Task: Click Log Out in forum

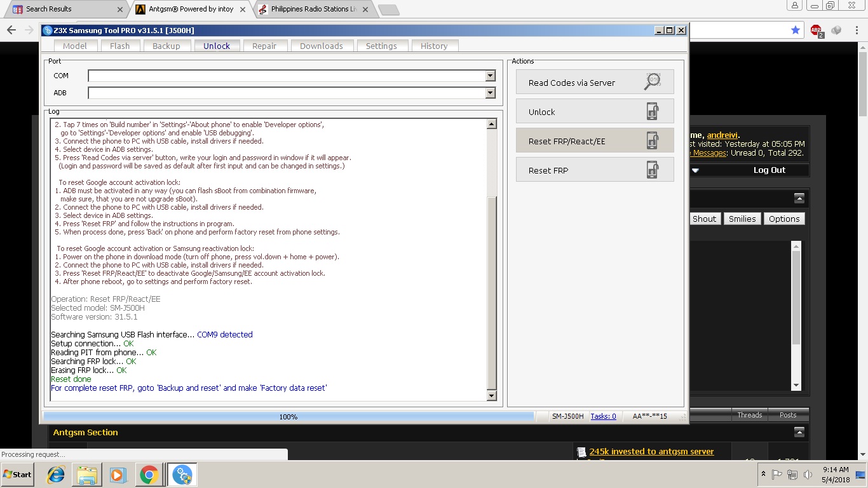Action: [770, 170]
